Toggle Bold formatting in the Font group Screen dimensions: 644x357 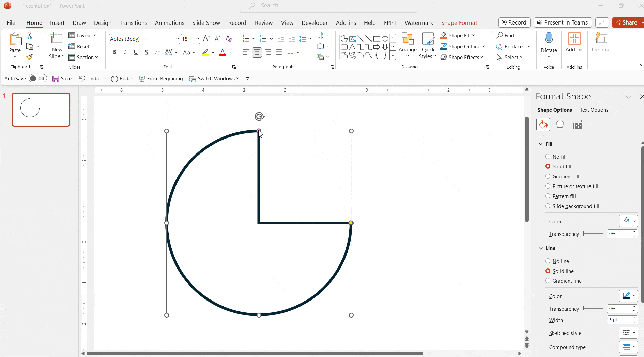click(x=114, y=52)
